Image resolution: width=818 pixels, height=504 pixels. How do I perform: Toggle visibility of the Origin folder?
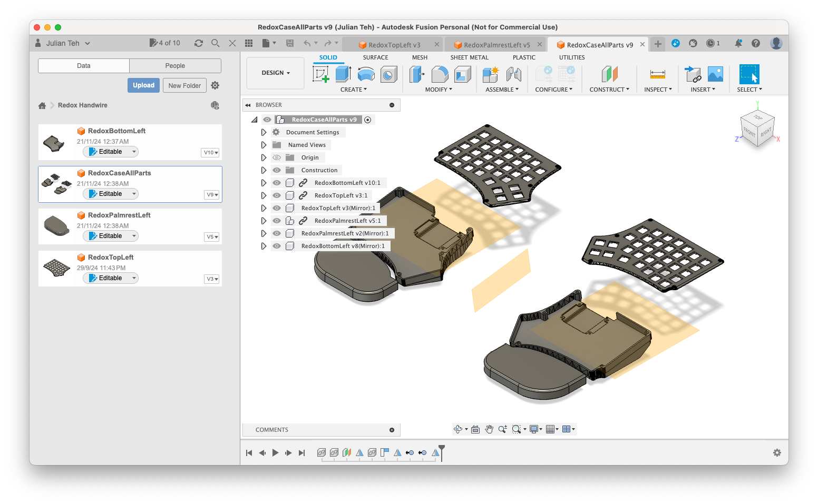click(276, 157)
